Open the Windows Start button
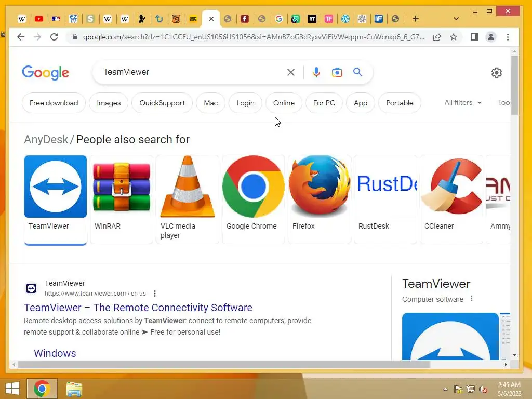The height and width of the screenshot is (399, 532). click(12, 389)
